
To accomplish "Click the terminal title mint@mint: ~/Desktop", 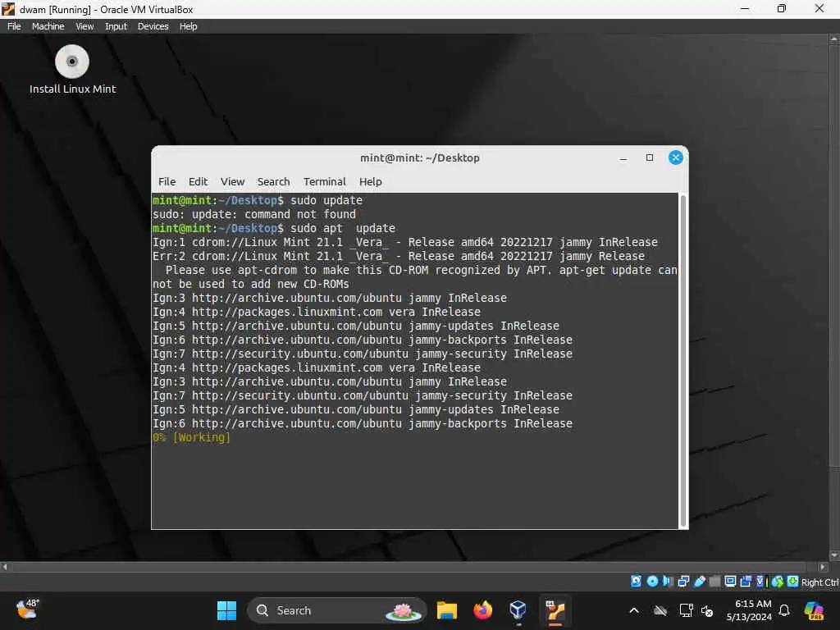I will pos(419,158).
